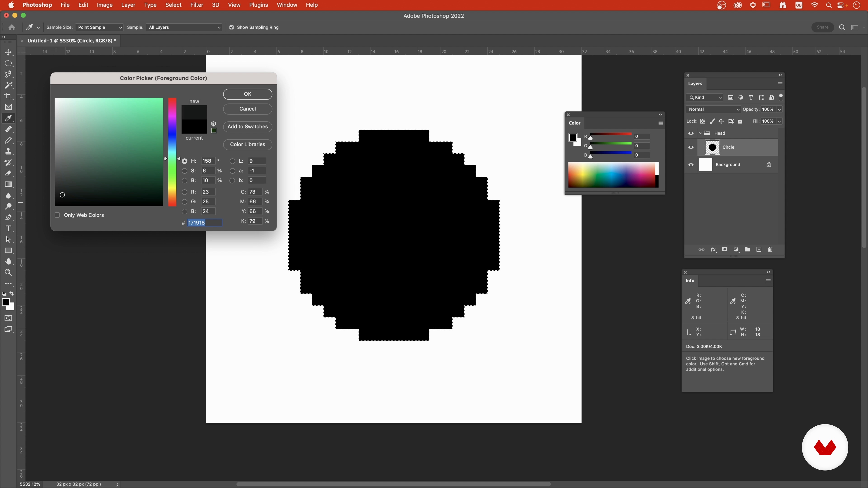The height and width of the screenshot is (488, 868).
Task: Click the add layer mask icon
Action: point(724,250)
